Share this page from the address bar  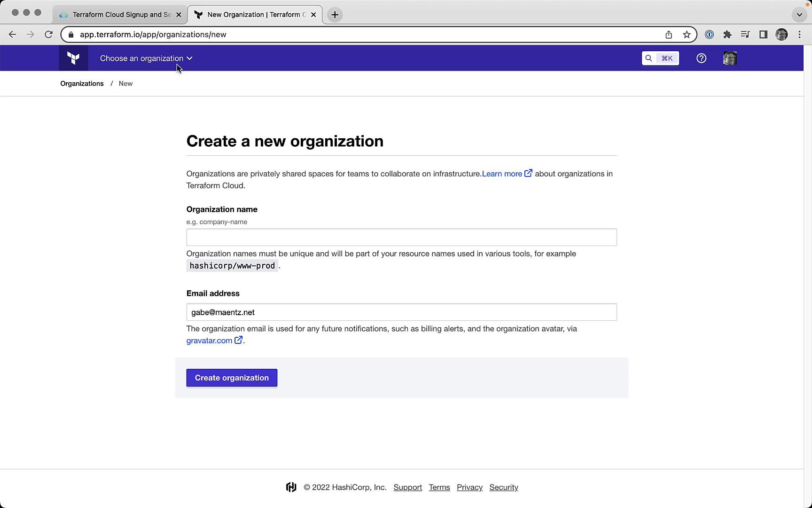669,34
